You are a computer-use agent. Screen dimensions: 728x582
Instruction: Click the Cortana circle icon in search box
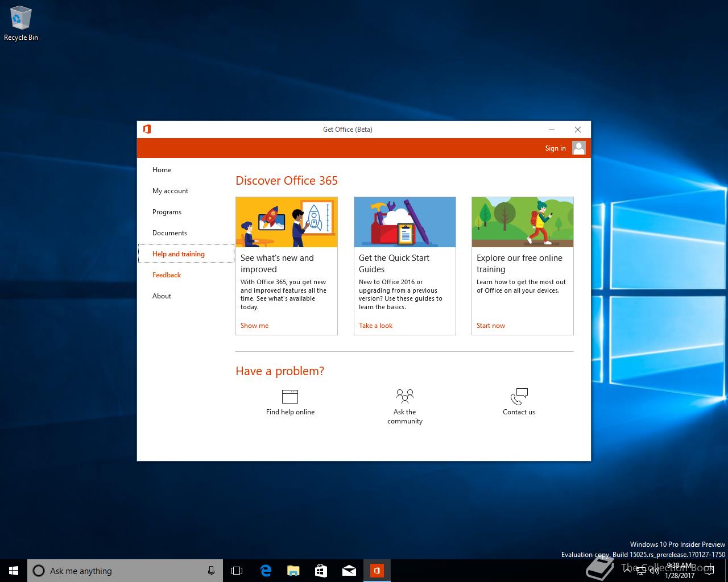click(39, 571)
